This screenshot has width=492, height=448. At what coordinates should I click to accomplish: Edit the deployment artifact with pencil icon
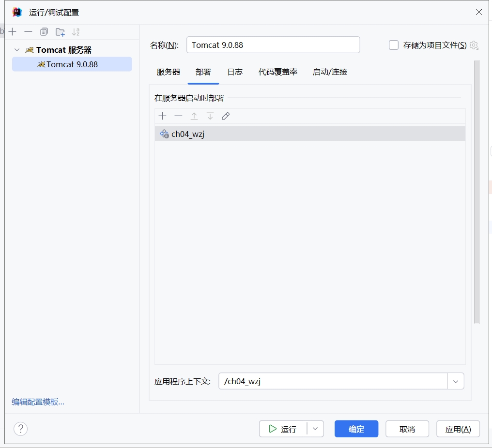[x=226, y=116]
